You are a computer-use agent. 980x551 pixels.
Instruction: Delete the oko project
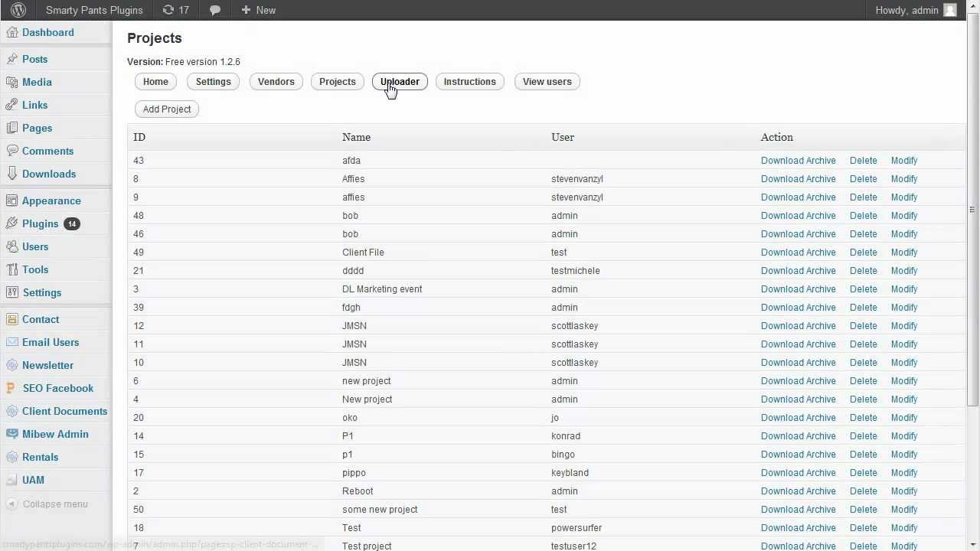pos(863,418)
